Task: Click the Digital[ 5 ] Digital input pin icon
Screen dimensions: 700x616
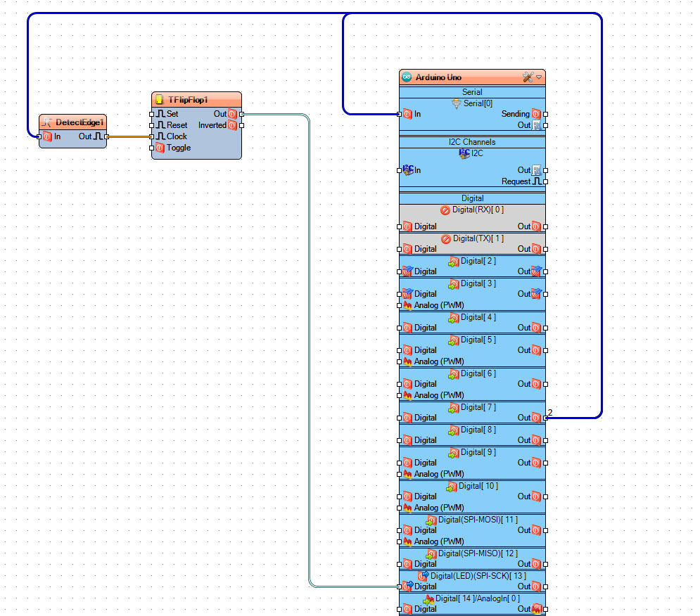Action: coord(407,350)
